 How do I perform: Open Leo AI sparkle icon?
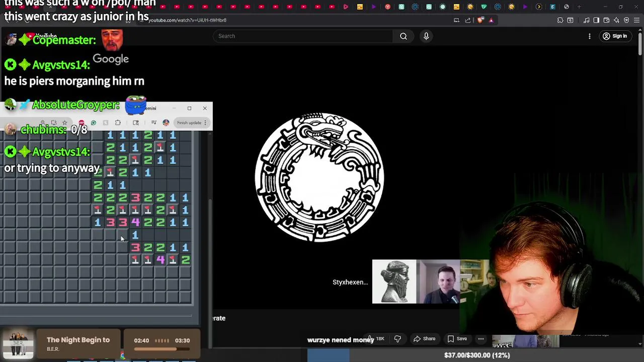pos(616,20)
